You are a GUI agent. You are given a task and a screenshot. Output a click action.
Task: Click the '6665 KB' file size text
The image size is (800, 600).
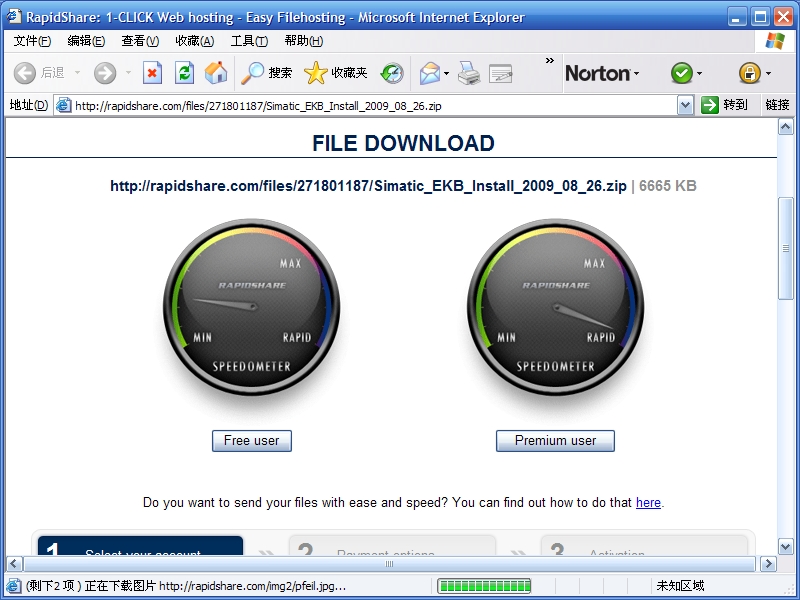[667, 186]
